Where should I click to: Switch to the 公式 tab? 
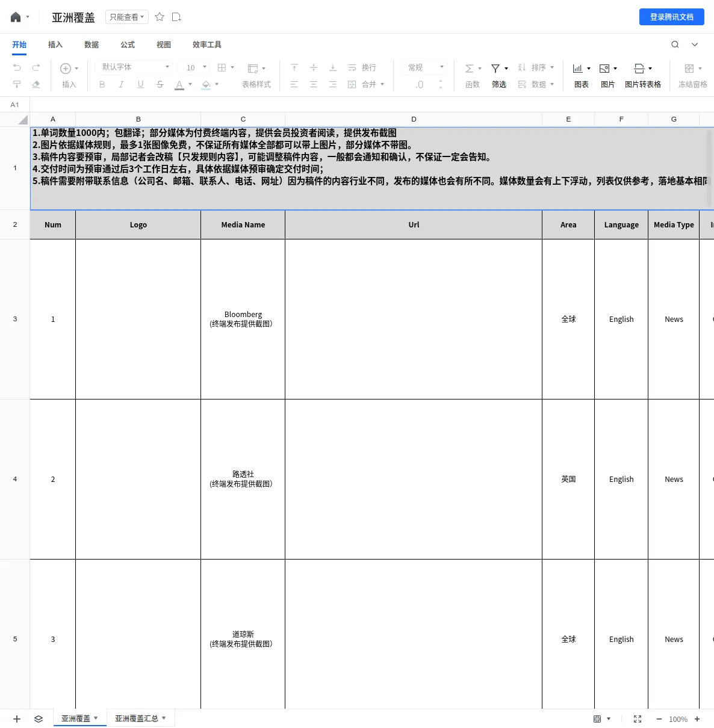pos(128,45)
